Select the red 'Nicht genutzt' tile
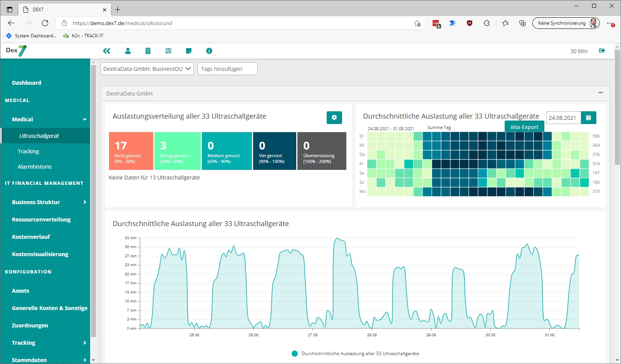 [131, 151]
